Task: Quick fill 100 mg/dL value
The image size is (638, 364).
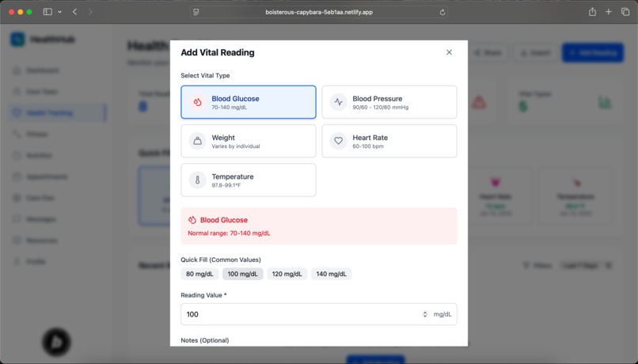Action: [242, 274]
